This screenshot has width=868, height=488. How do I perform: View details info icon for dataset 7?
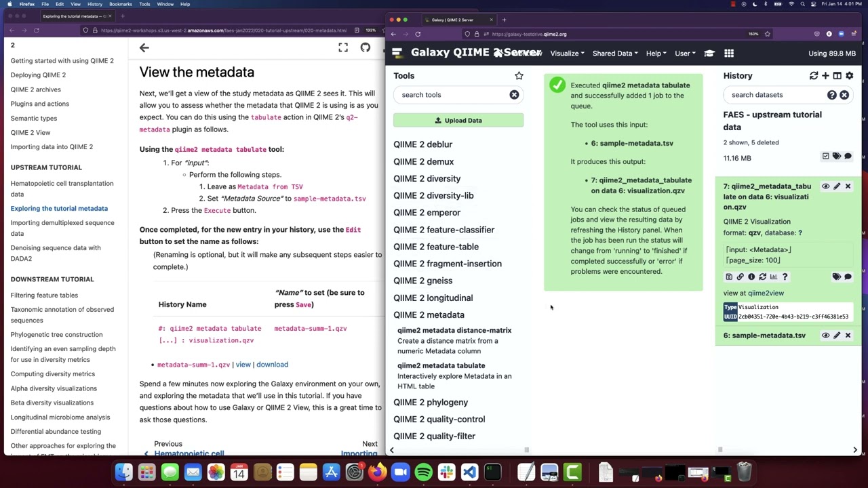click(x=751, y=277)
